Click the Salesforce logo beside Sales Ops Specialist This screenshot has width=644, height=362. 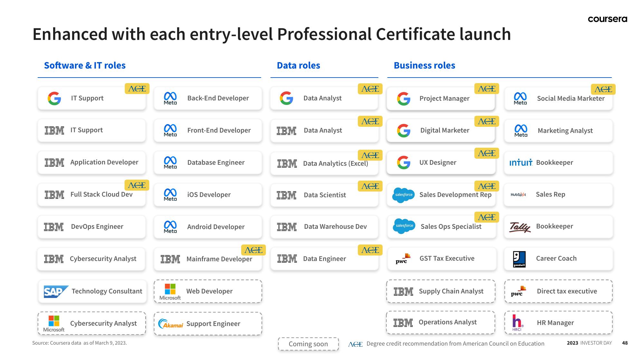[404, 226]
